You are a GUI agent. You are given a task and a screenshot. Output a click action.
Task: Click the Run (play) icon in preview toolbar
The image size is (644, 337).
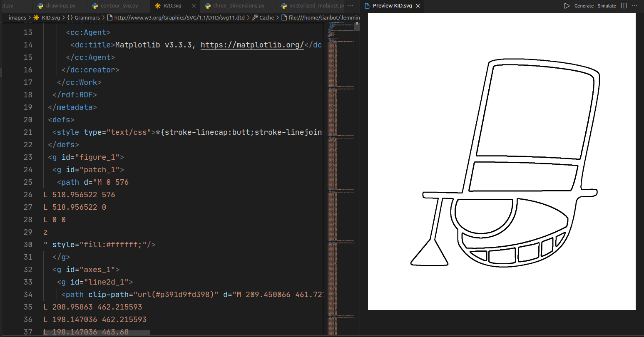pos(567,6)
